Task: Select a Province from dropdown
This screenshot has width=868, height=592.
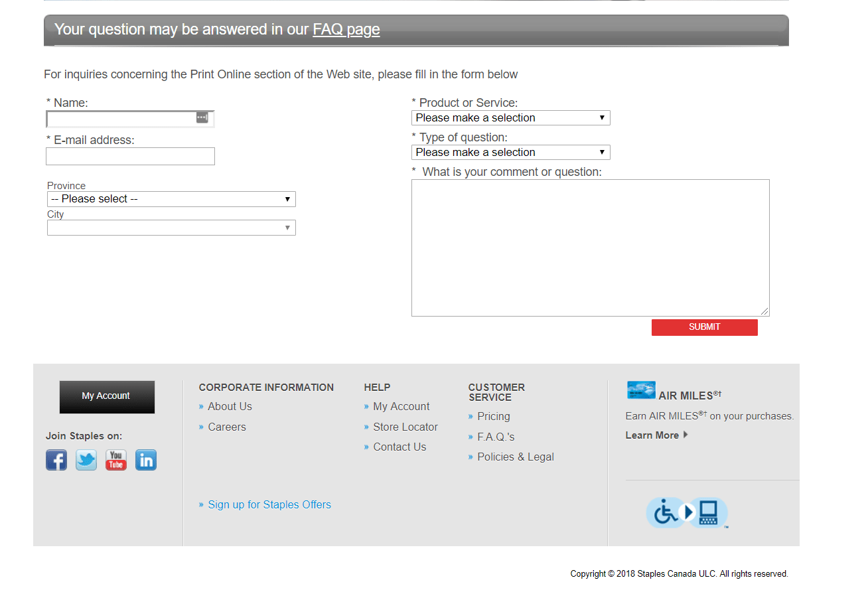Action: pyautogui.click(x=171, y=199)
